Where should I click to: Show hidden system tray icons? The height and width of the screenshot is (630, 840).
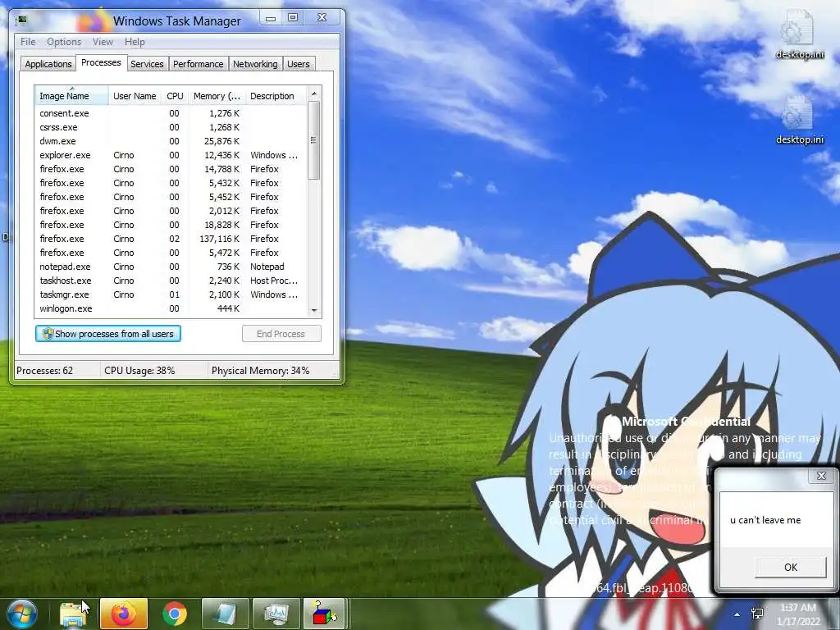coord(737,614)
